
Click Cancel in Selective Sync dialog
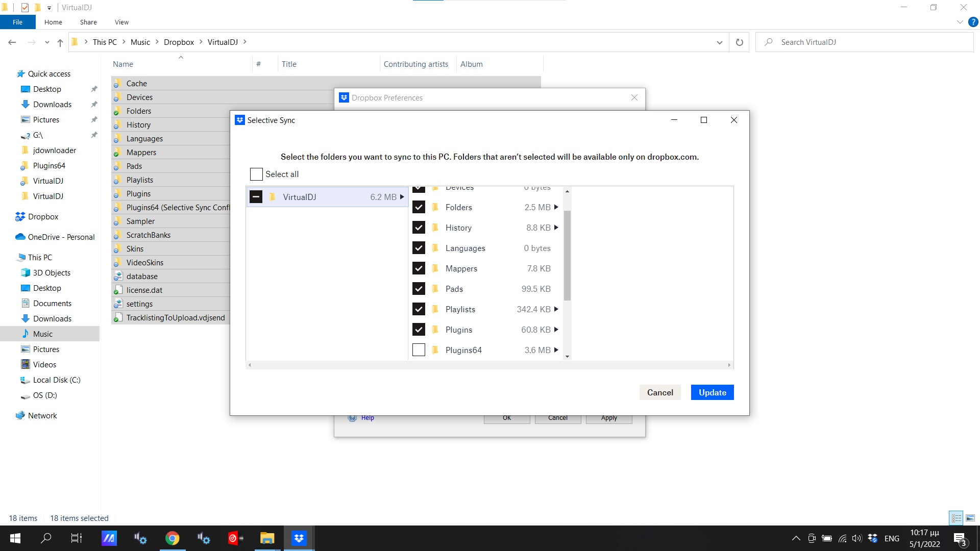click(660, 392)
